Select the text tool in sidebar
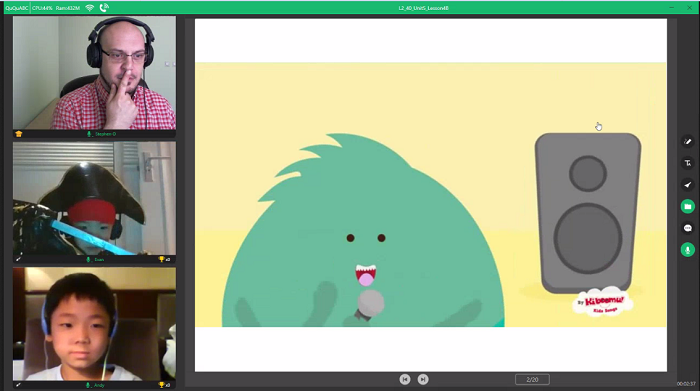The image size is (700, 391). [688, 163]
